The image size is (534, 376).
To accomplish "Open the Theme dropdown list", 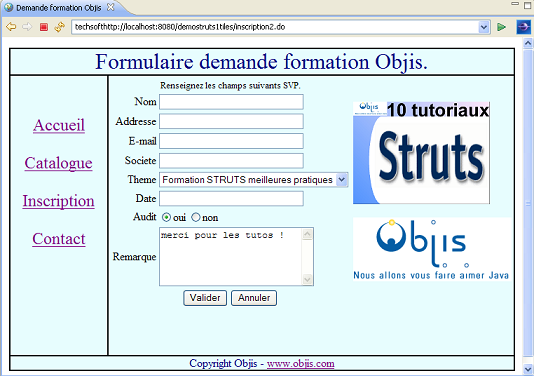I will (254, 180).
